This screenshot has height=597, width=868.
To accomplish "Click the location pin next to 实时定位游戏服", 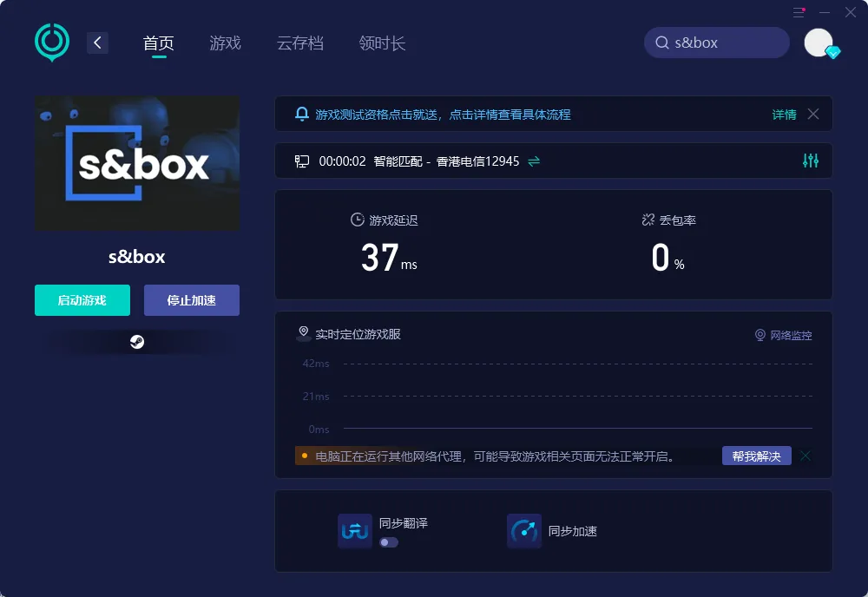I will (x=303, y=333).
